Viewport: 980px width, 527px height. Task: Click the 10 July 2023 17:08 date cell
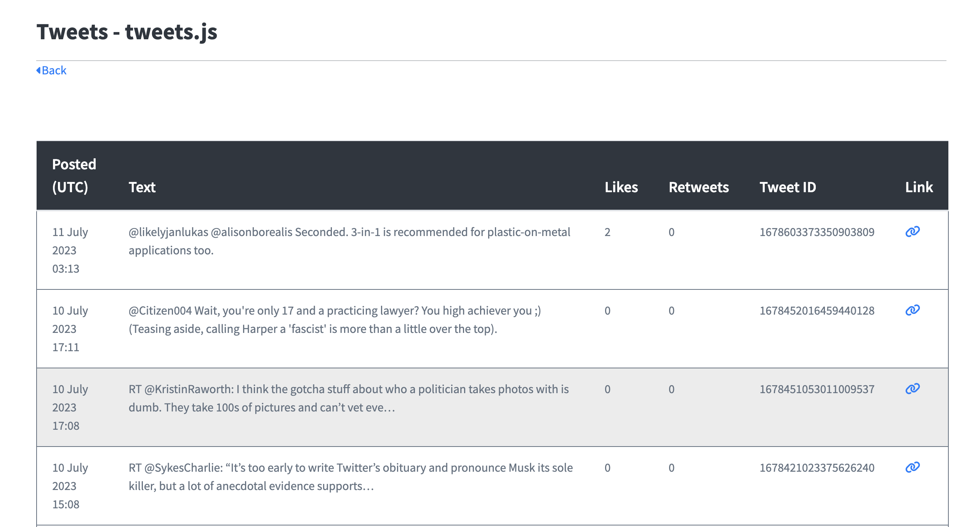pos(70,407)
